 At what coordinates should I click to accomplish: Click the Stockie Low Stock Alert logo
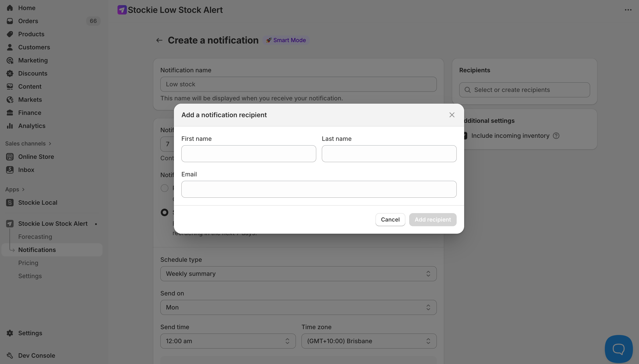(x=122, y=10)
